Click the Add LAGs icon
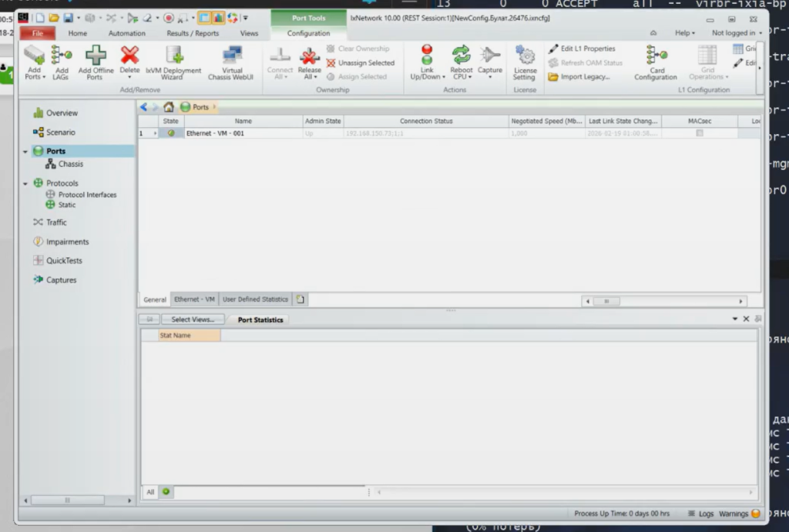Screen dimensions: 789x532 coord(61,55)
